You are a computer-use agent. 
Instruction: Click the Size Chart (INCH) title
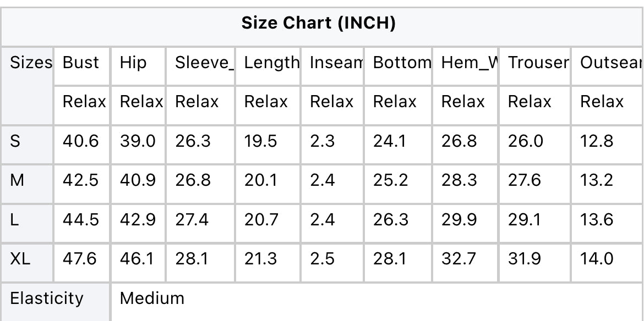[x=318, y=24]
